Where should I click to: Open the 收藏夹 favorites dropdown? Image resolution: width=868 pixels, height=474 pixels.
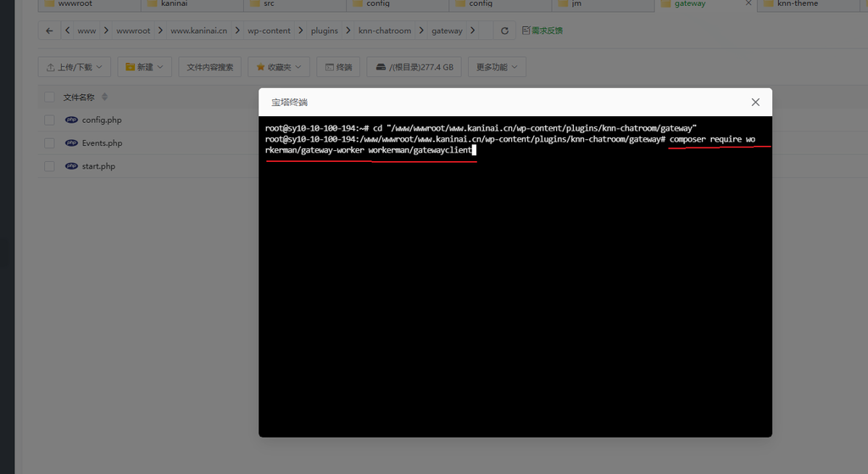point(278,67)
